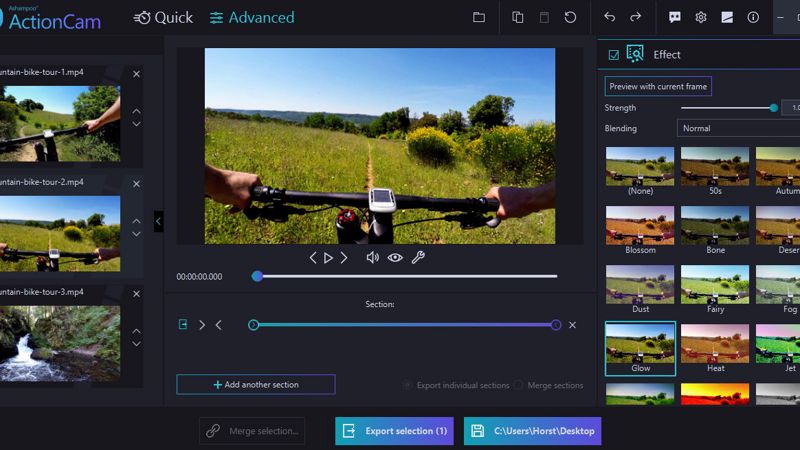Select the mountain-bike-tour-1.mp4 thumbnail
The image size is (800, 450).
coord(60,123)
